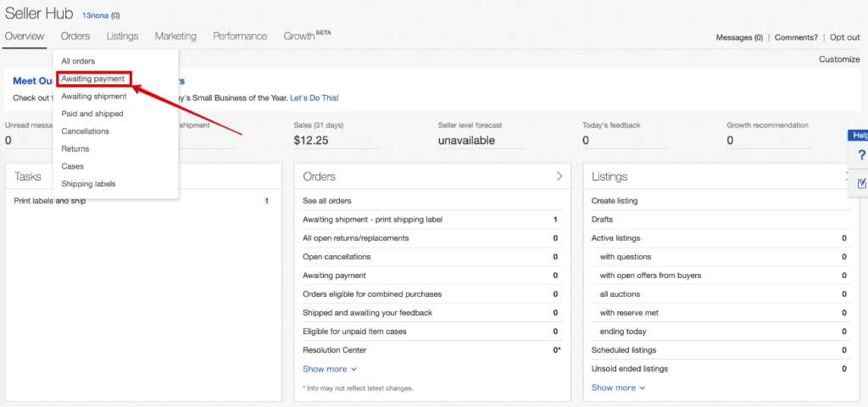Open ending today listings row
The image size is (868, 407).
pyautogui.click(x=723, y=332)
